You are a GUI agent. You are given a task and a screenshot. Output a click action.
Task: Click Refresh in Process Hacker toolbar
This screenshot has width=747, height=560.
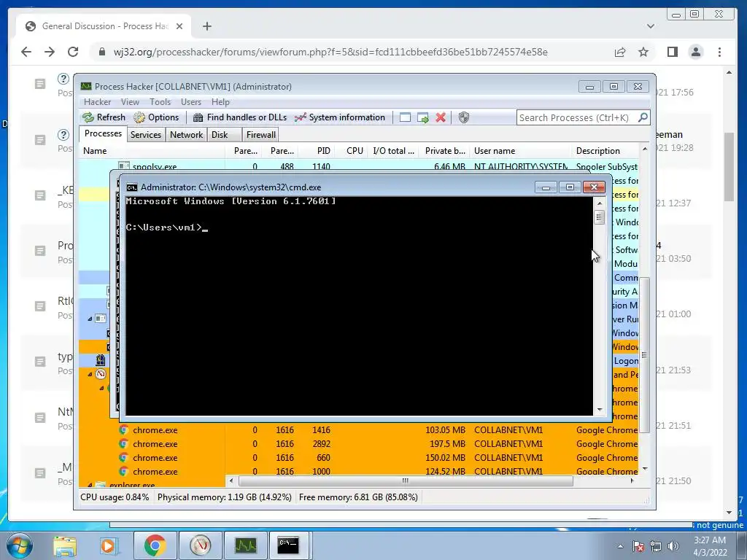click(104, 117)
